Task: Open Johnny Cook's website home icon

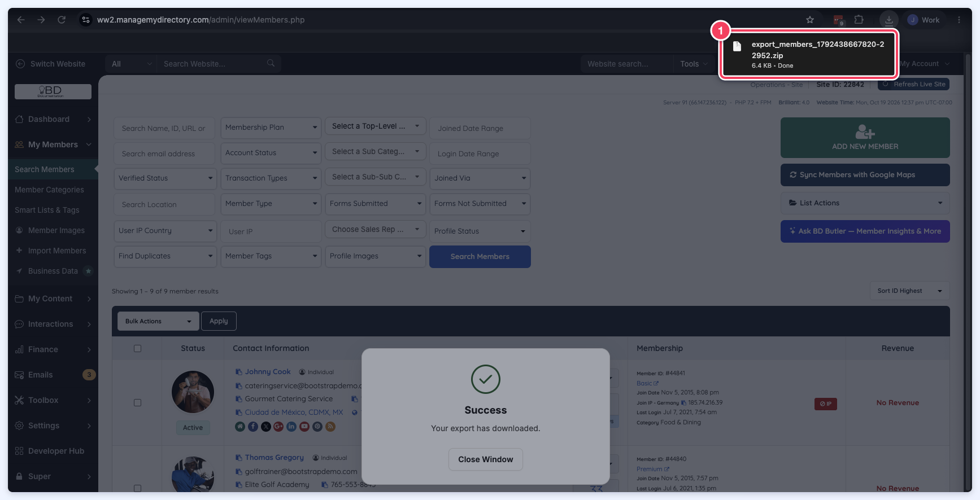Action: (240, 427)
